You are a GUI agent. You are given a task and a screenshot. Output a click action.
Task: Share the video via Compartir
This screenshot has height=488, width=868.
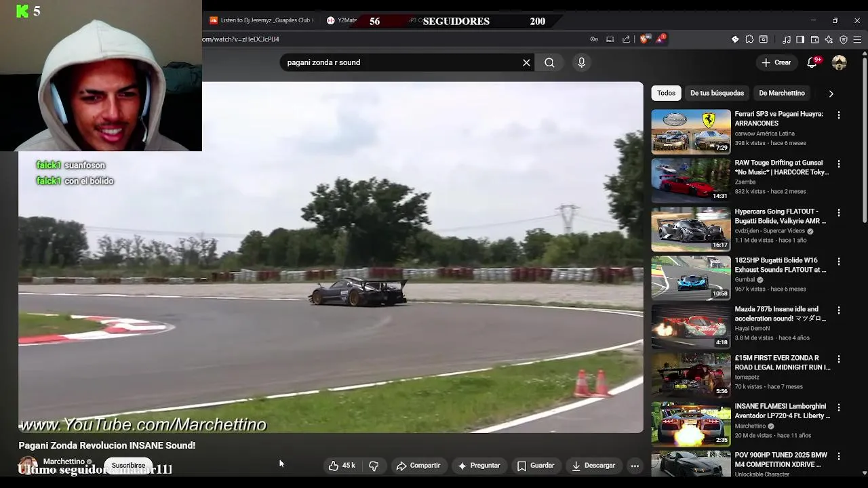(418, 466)
